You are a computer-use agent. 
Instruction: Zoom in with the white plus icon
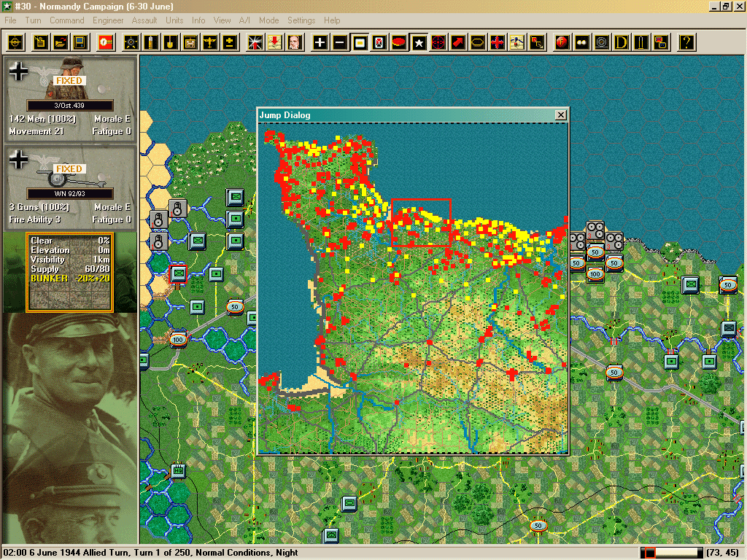320,42
